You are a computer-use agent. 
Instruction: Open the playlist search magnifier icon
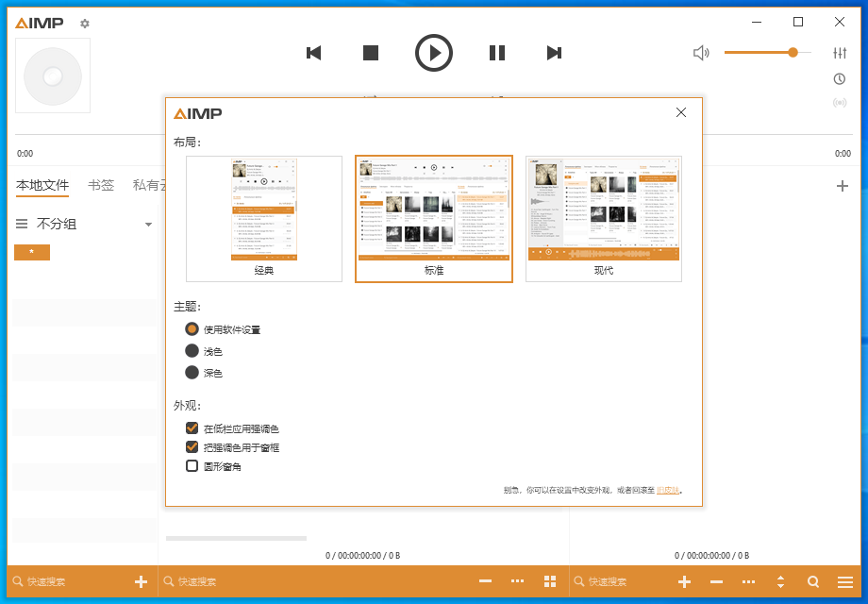tap(812, 582)
